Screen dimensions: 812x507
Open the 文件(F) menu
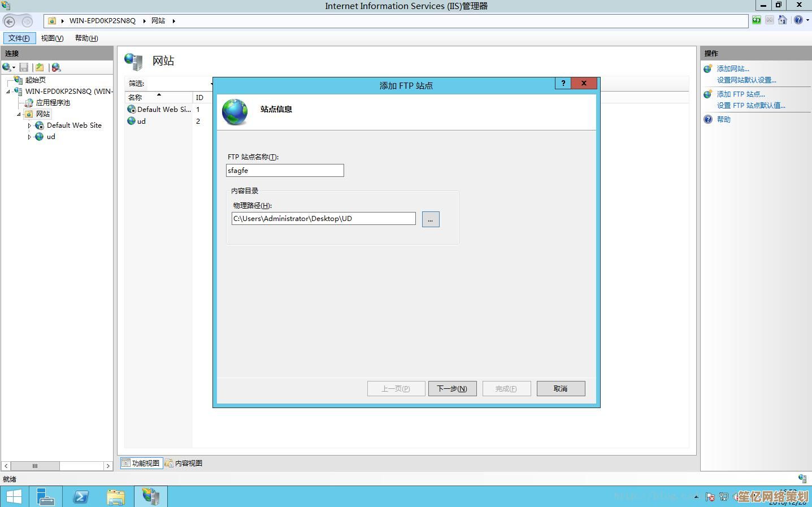(19, 38)
